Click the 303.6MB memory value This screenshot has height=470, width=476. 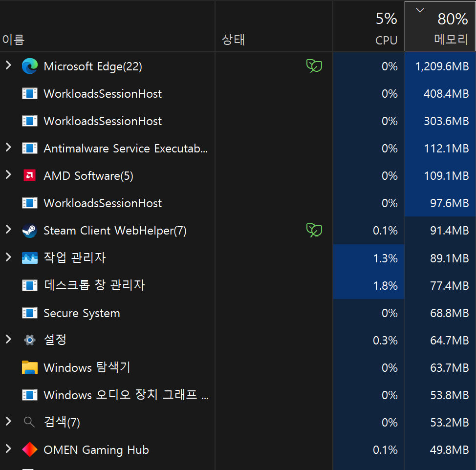[446, 121]
